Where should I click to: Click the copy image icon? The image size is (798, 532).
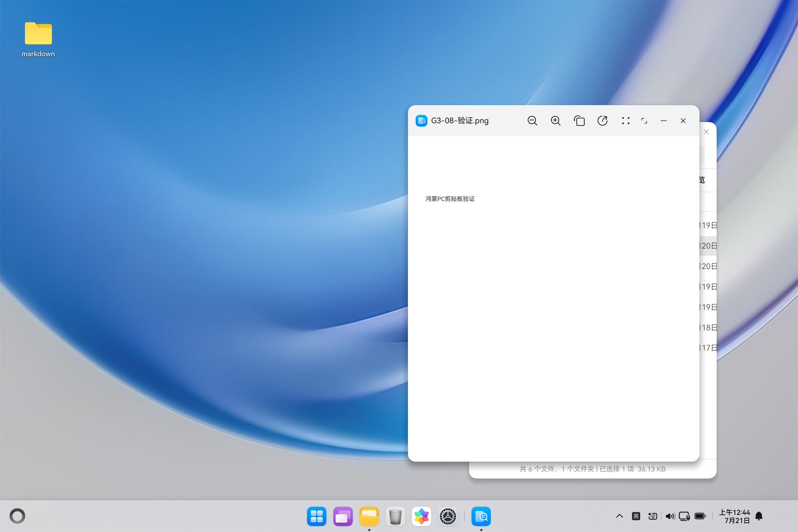[x=579, y=121]
